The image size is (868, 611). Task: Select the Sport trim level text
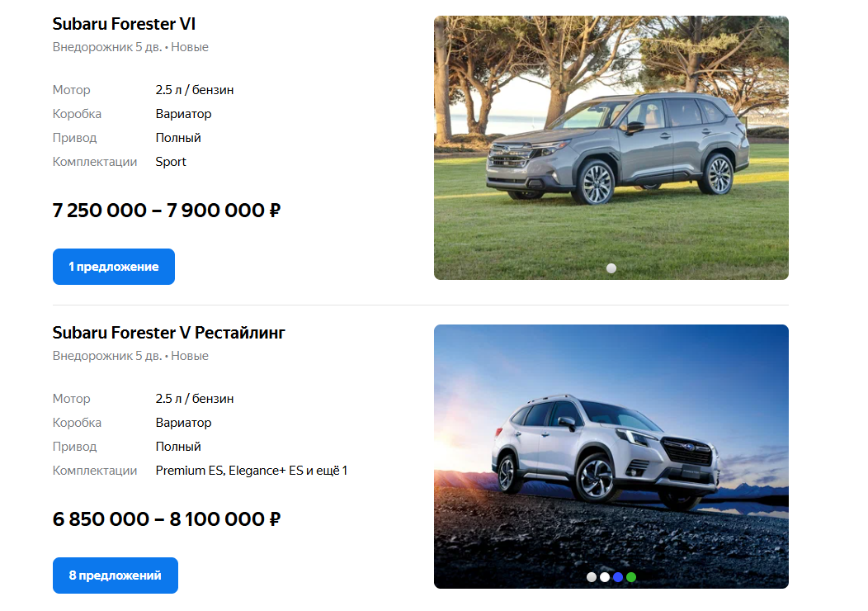(171, 162)
